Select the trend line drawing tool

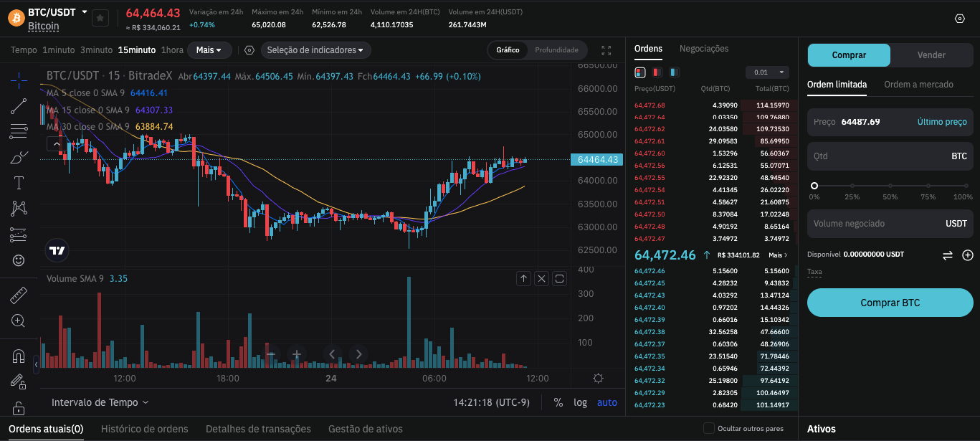[x=19, y=106]
